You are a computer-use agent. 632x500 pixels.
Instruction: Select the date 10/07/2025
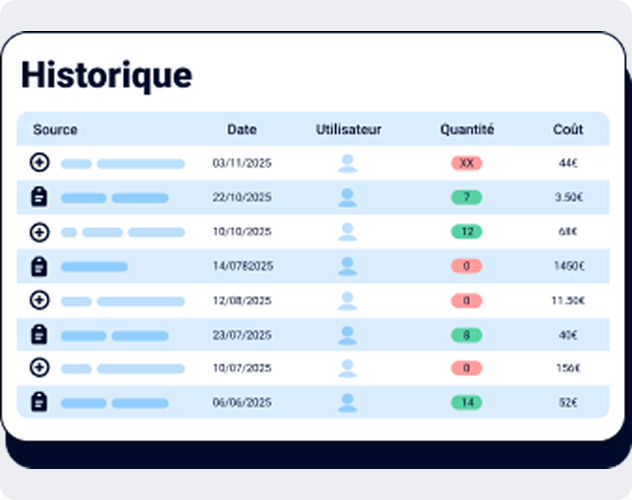[242, 368]
